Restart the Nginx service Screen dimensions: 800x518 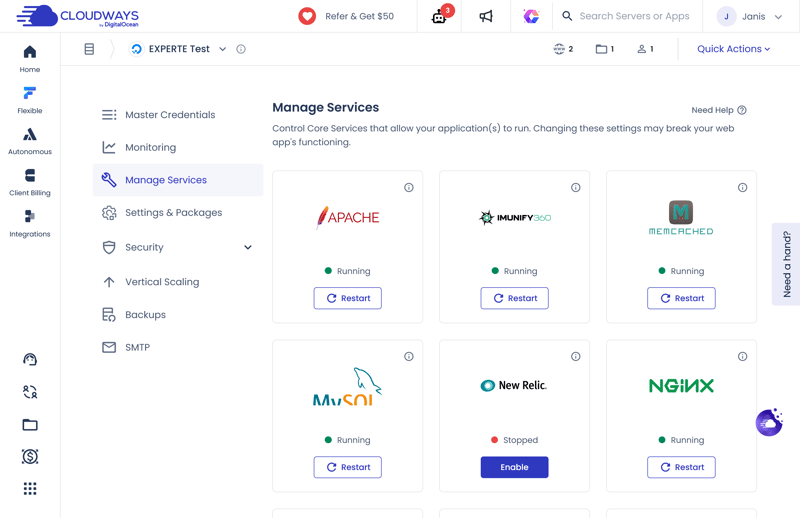pyautogui.click(x=681, y=467)
